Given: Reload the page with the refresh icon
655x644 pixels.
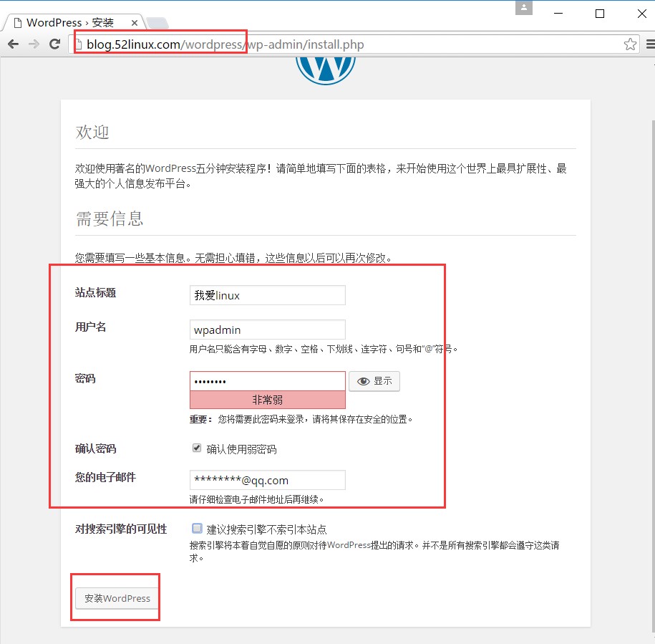Looking at the screenshot, I should tap(54, 44).
